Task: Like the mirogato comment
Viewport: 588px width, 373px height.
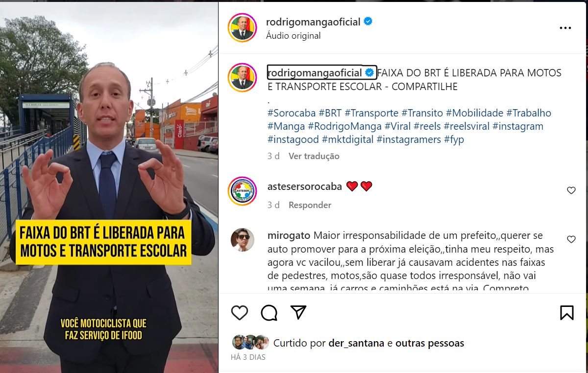Action: point(571,239)
